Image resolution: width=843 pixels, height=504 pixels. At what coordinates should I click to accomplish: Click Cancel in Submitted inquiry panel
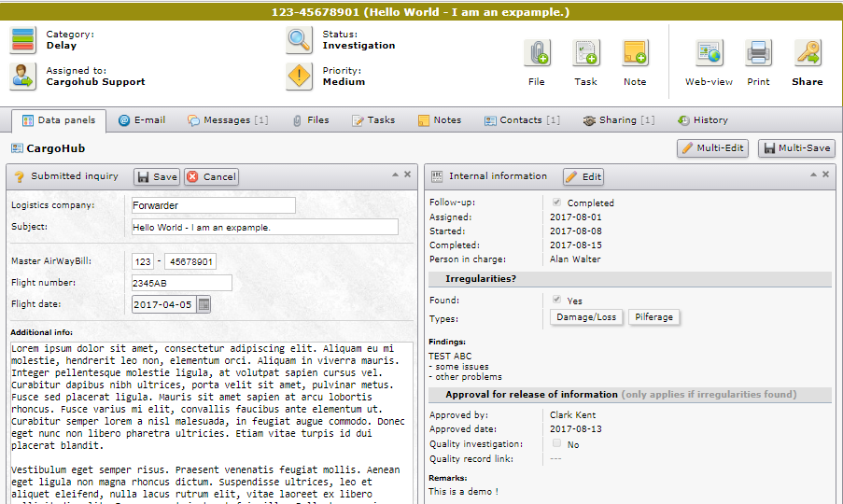[211, 176]
